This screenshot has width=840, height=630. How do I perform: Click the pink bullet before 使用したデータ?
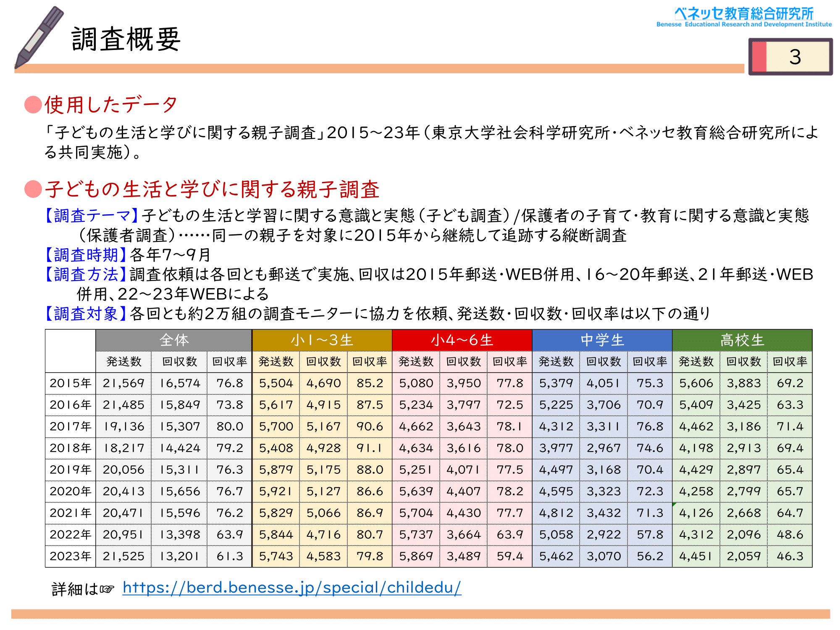tap(33, 105)
